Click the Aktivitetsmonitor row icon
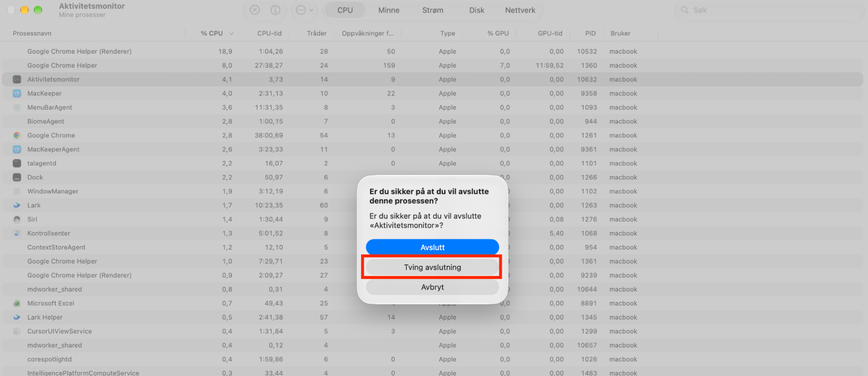The image size is (868, 376). coord(17,79)
